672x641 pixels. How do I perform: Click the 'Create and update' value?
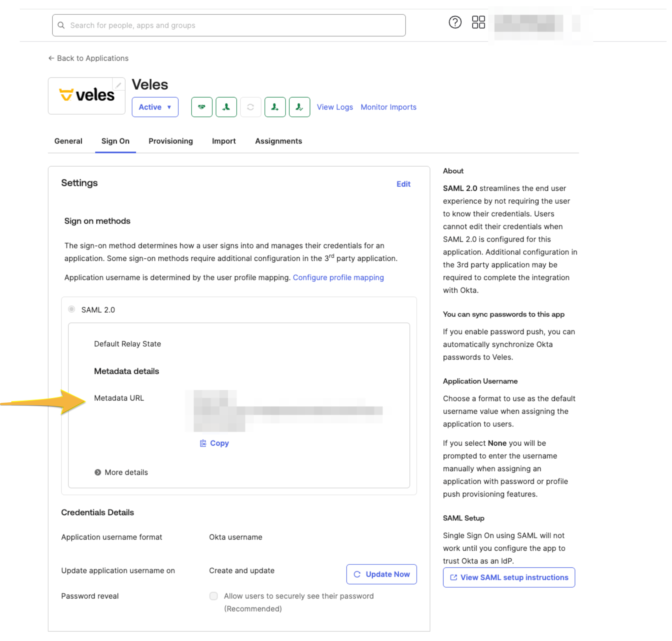click(x=241, y=571)
